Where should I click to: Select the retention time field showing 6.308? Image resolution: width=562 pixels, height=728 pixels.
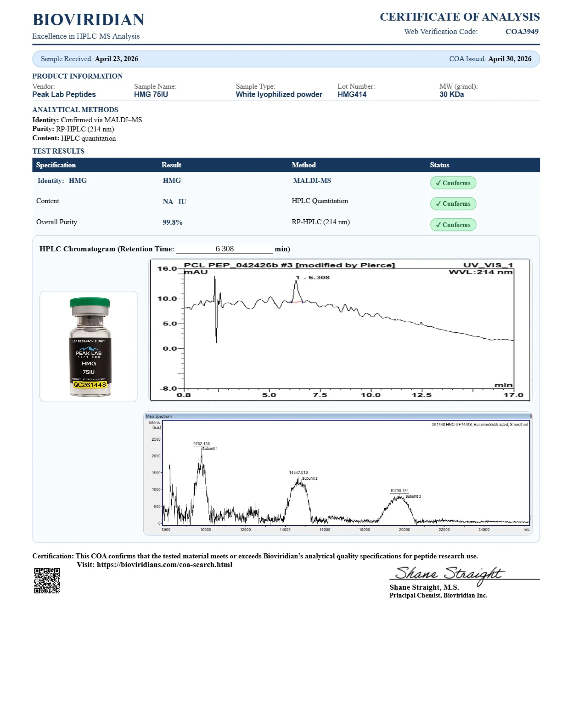[x=224, y=249]
